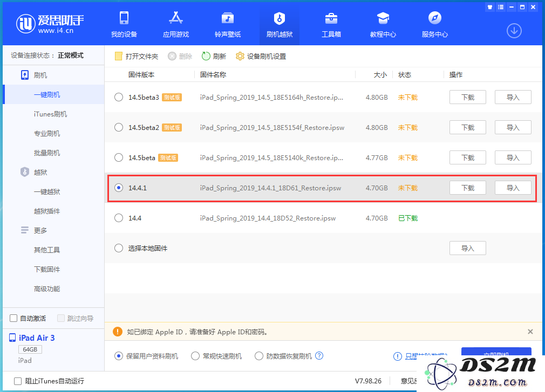This screenshot has height=392, width=545.
Task: Select the 14.4 firmware radio button
Action: 119,218
